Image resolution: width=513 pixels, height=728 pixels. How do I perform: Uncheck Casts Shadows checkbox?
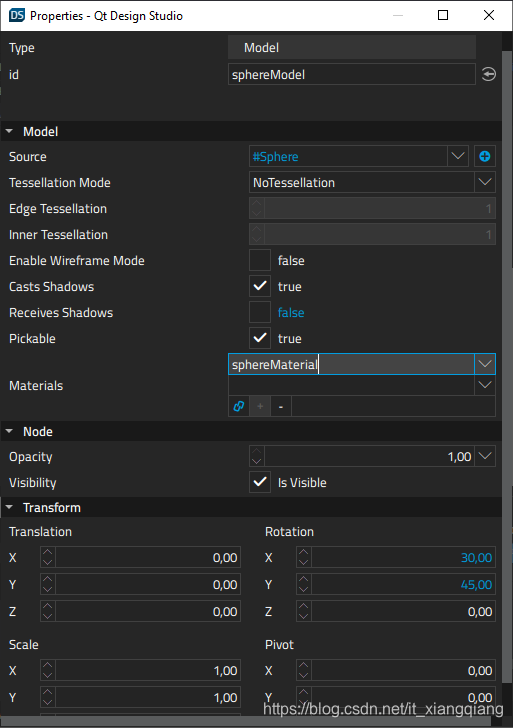tap(260, 286)
